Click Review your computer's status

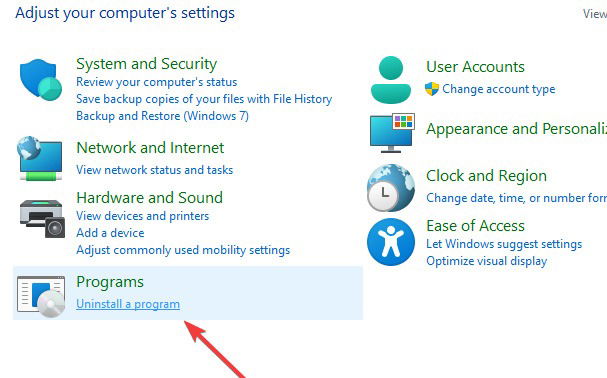point(156,82)
